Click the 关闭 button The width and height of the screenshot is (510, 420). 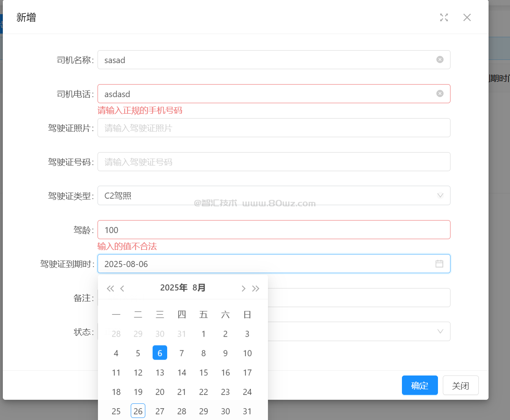461,385
